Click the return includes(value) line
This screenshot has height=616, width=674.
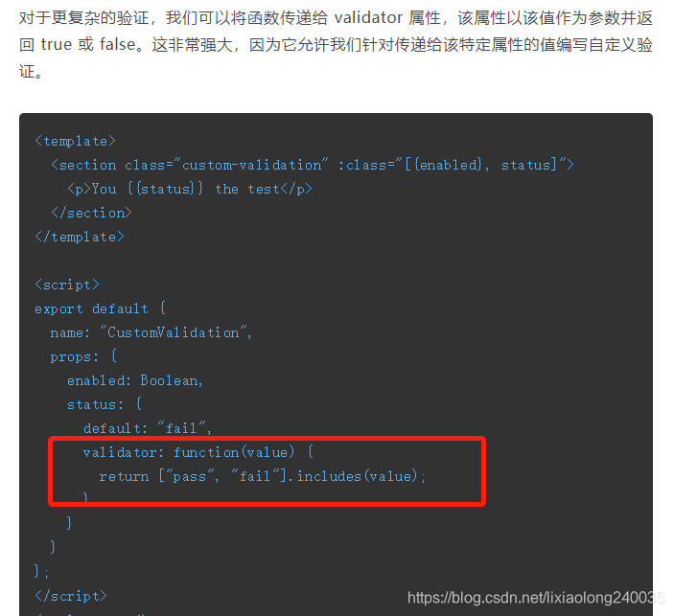click(x=262, y=476)
